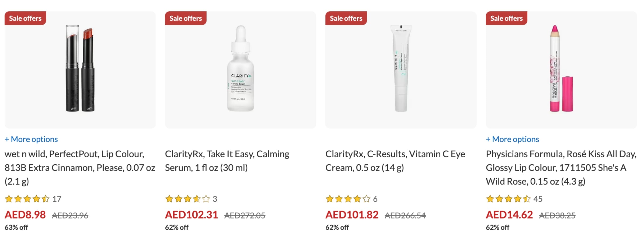This screenshot has width=644, height=246.
Task: Click the AED102.31 price of Calming Serum
Action: click(x=191, y=215)
